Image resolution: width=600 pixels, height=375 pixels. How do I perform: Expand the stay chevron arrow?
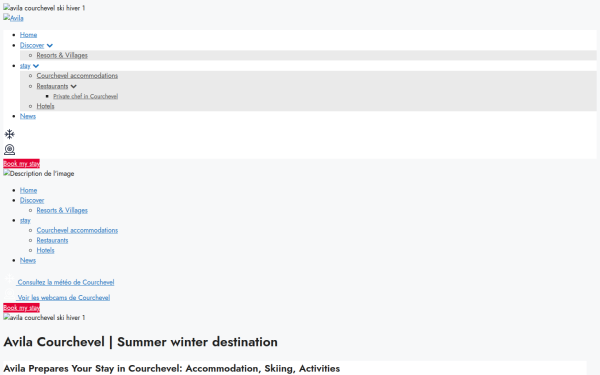point(36,66)
